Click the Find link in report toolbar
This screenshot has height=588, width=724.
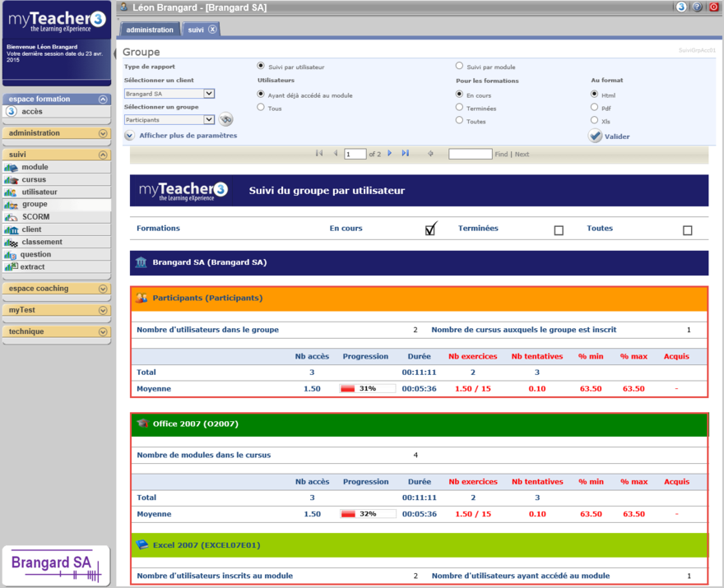click(x=501, y=155)
